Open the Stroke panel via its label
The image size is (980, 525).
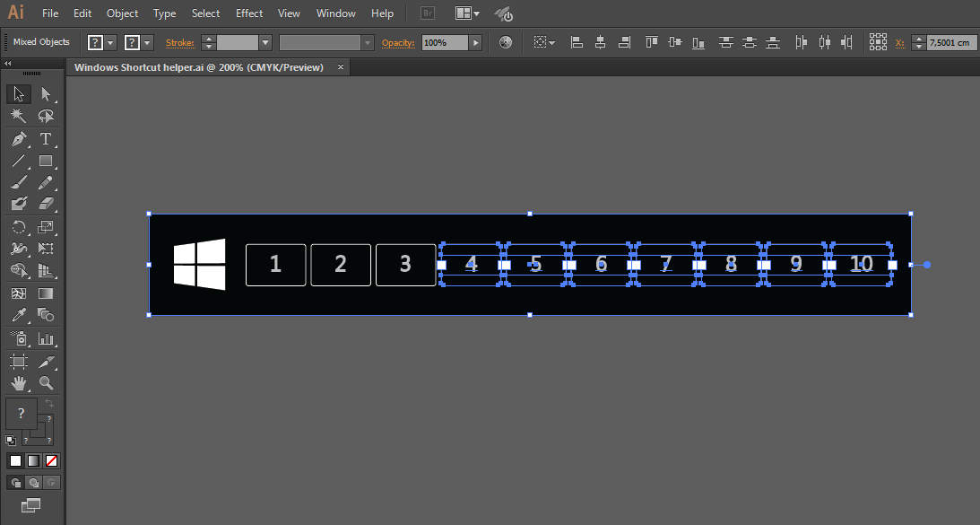click(179, 41)
